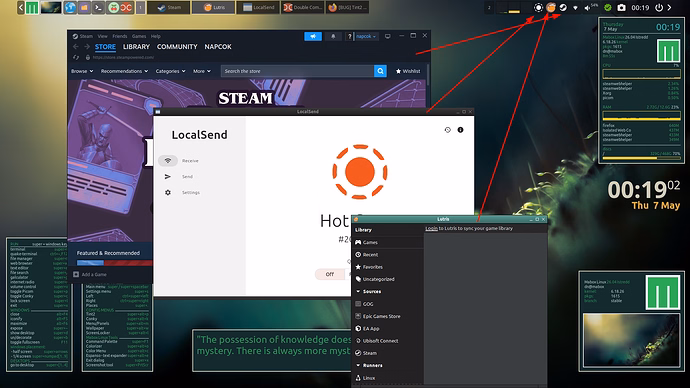Image resolution: width=690 pixels, height=388 pixels.
Task: Open the More dropdown in Steam store
Action: click(202, 71)
